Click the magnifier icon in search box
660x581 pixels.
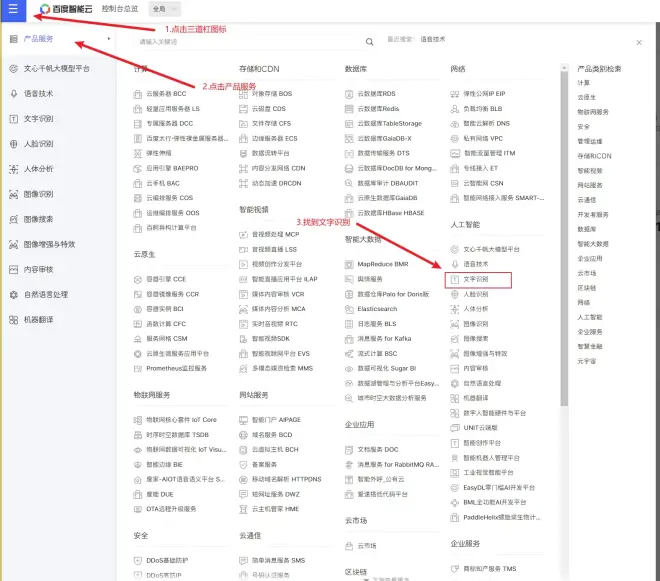(x=370, y=42)
